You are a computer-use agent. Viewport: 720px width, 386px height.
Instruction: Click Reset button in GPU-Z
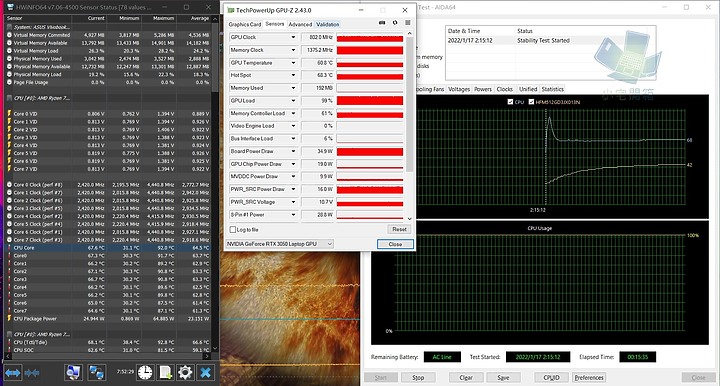pos(399,229)
